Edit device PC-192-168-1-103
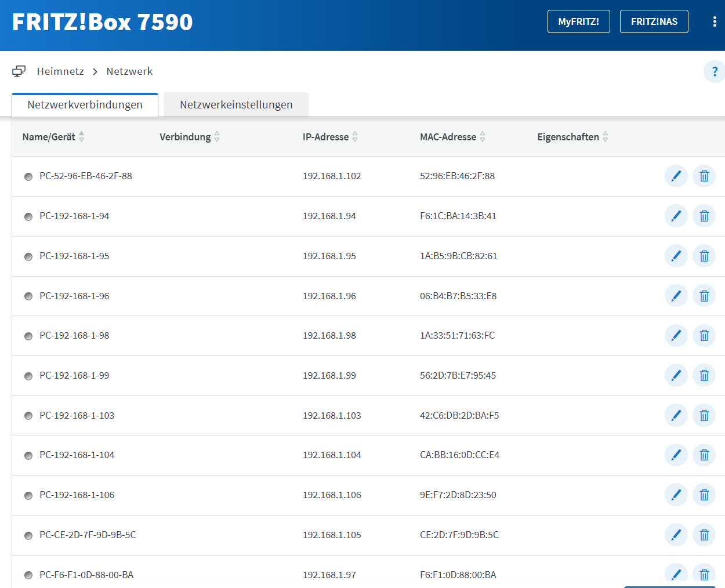Viewport: 725px width, 588px height. pyautogui.click(x=676, y=415)
